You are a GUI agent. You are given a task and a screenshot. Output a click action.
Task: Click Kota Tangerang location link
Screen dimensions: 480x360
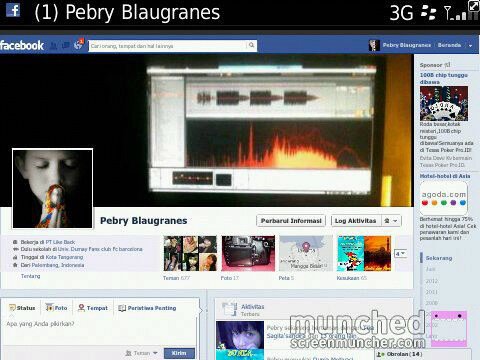tap(64, 257)
